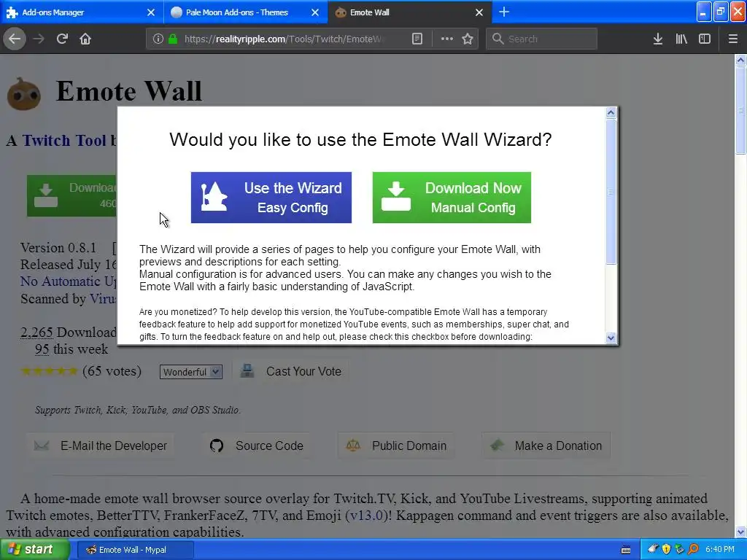Click the green secure padlock icon

point(173,39)
